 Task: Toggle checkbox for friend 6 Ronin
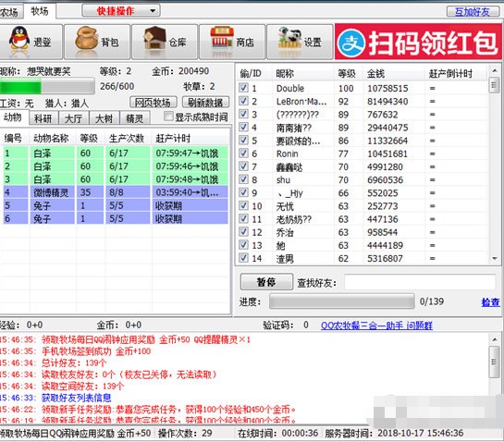point(243,153)
